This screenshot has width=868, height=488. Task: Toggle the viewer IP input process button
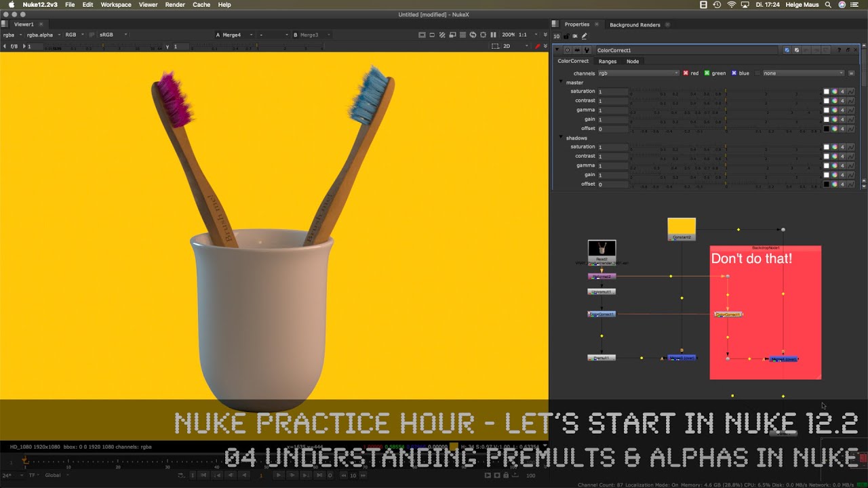(92, 35)
